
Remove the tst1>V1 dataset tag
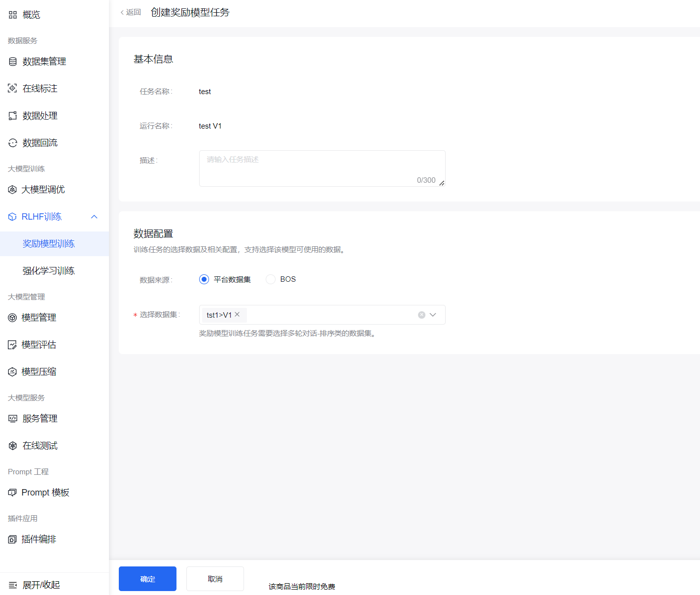point(237,314)
